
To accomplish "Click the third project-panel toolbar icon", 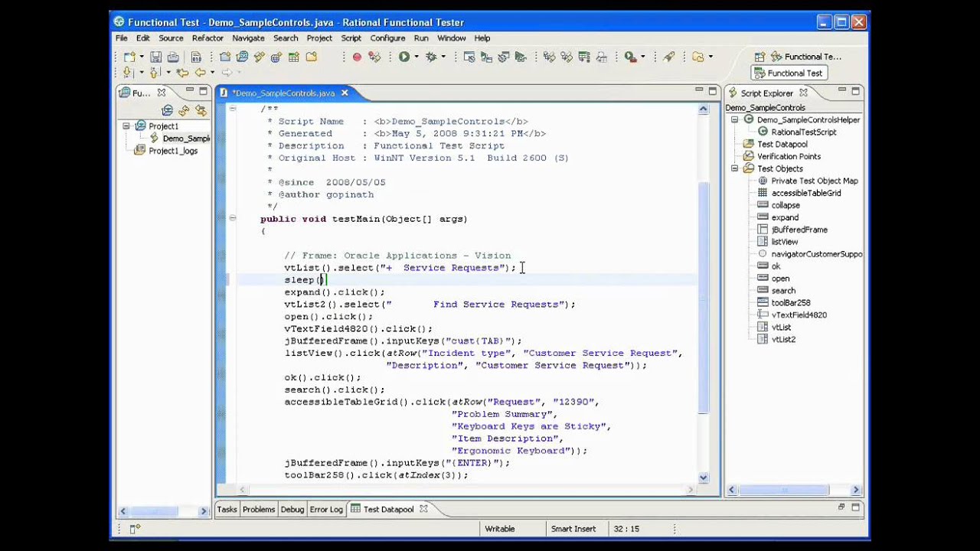I will 201,110.
